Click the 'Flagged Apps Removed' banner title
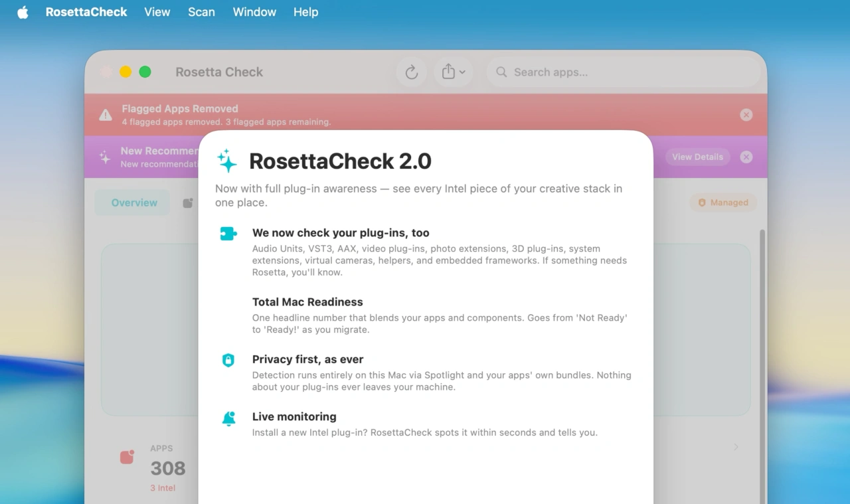 180,109
